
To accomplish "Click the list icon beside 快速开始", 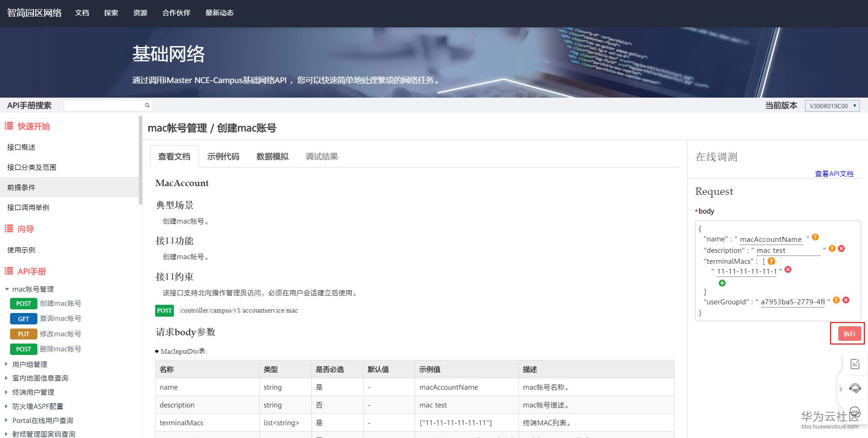I will [x=9, y=126].
